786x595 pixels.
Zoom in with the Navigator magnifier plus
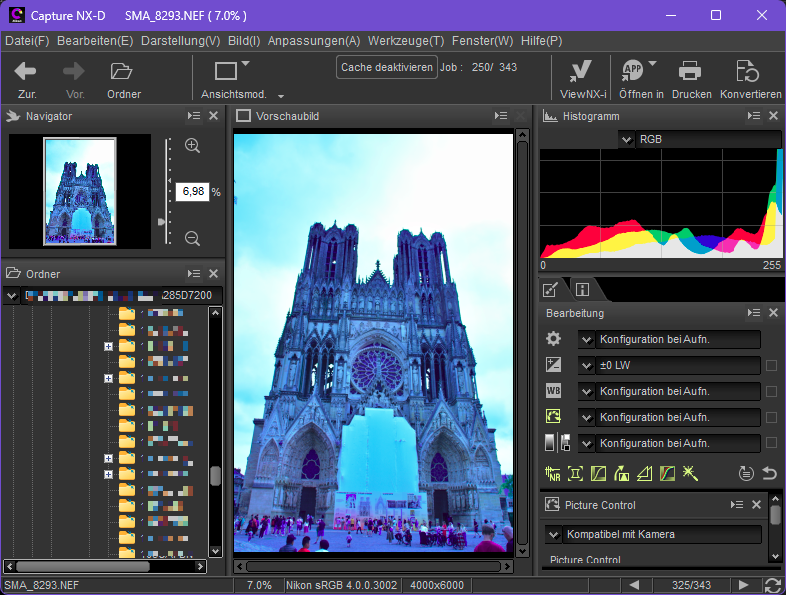192,145
